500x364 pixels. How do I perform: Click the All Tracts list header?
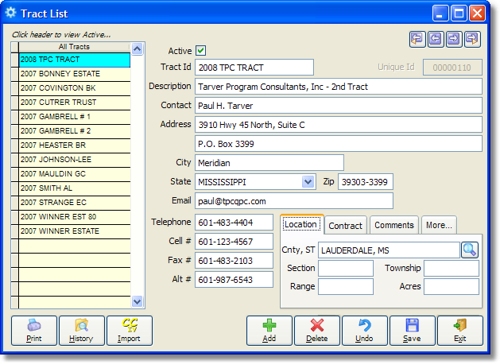coord(74,47)
